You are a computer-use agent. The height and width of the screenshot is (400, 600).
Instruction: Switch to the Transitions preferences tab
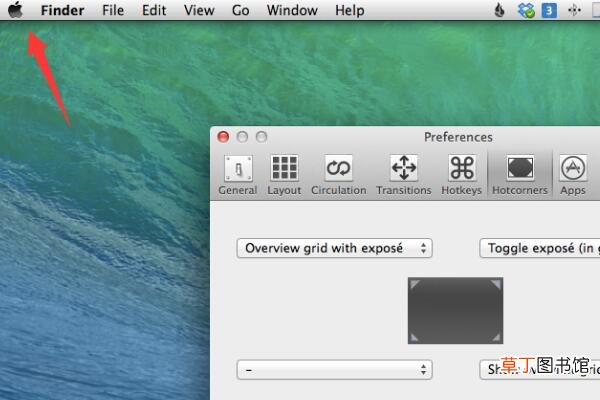[404, 175]
